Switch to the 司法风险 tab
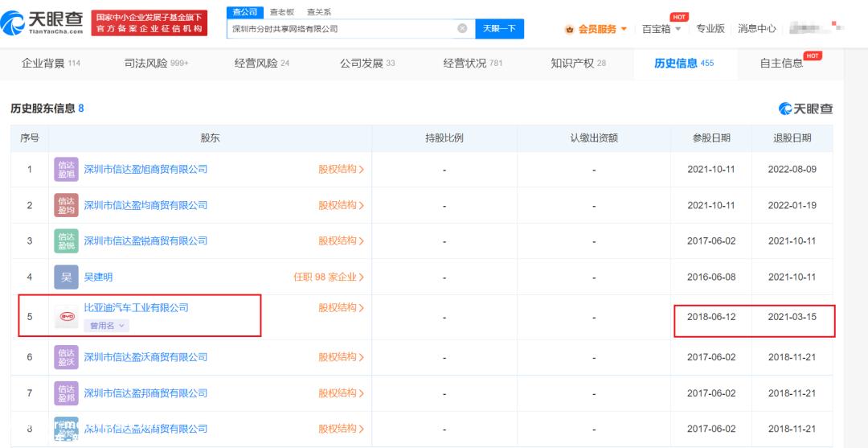Screen dimensions: 868x448 pyautogui.click(x=156, y=63)
